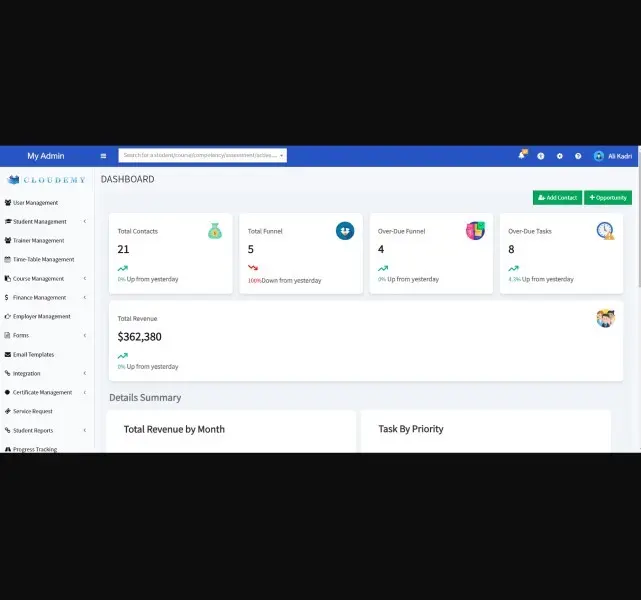Click the blue circle icon on Total Funnel
The image size is (641, 600).
pos(345,231)
